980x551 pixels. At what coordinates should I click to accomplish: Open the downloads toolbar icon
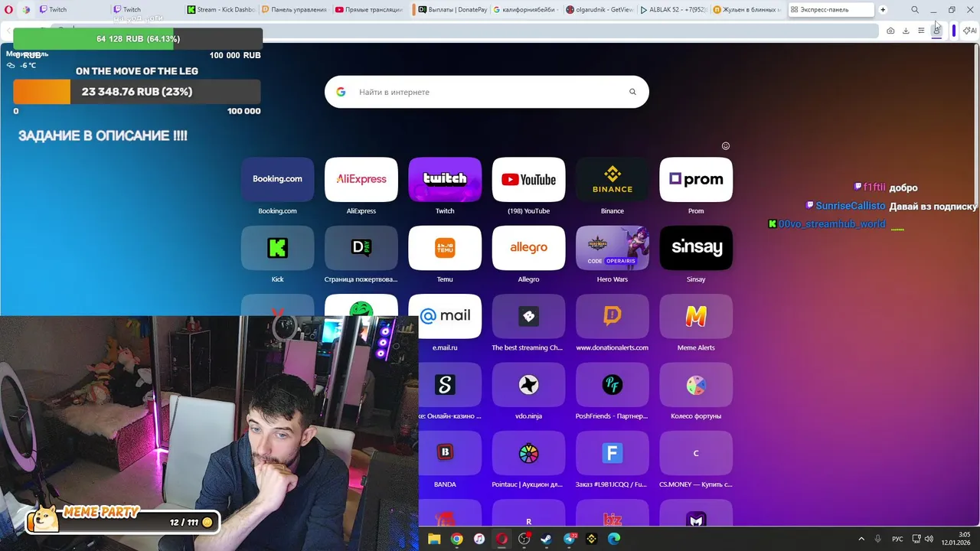coord(906,31)
